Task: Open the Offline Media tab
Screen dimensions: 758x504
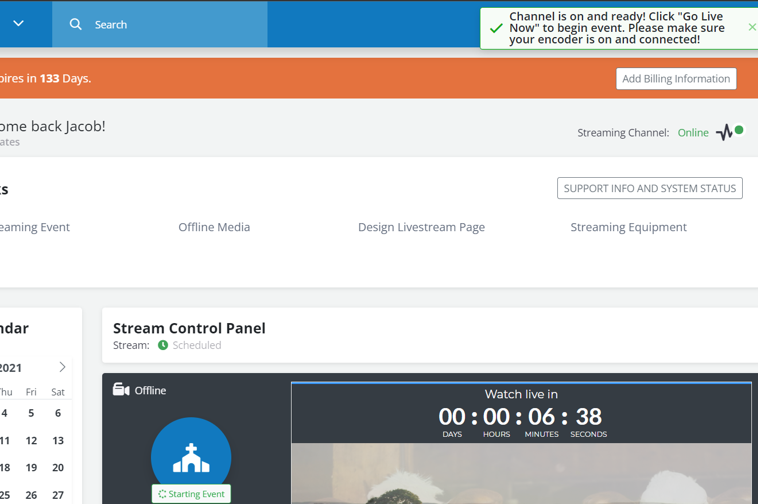Action: point(214,227)
